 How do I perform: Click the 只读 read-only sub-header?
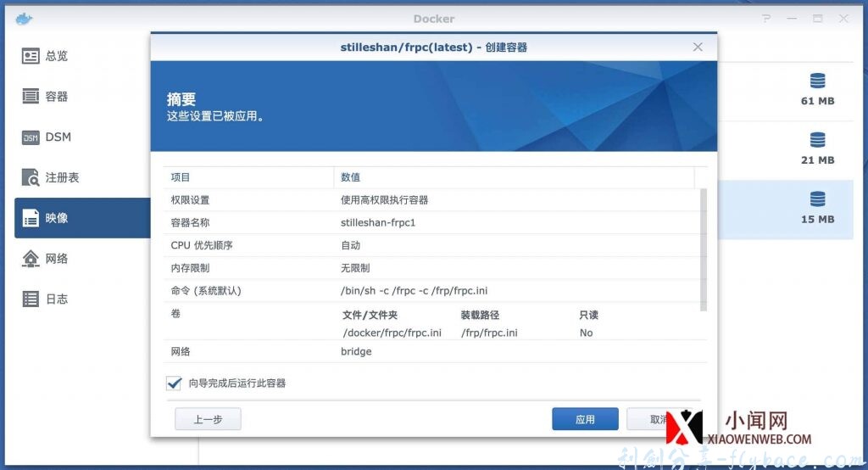588,315
